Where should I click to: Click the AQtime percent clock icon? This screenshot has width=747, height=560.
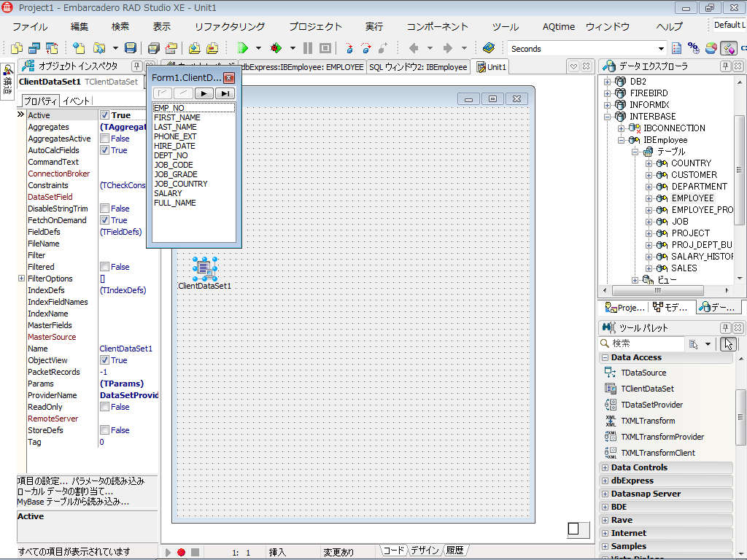pyautogui.click(x=694, y=48)
